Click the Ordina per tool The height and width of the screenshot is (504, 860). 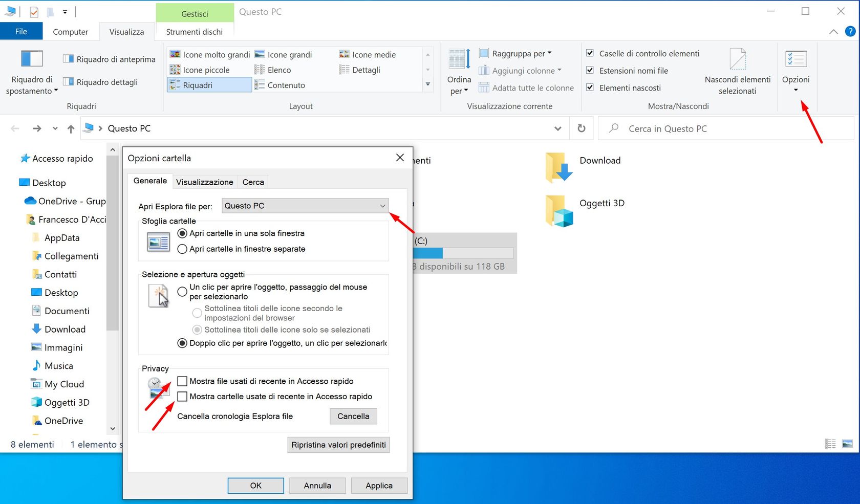458,70
